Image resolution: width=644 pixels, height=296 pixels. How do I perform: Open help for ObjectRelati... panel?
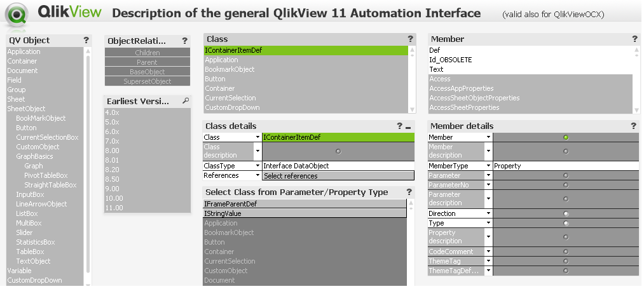(184, 41)
